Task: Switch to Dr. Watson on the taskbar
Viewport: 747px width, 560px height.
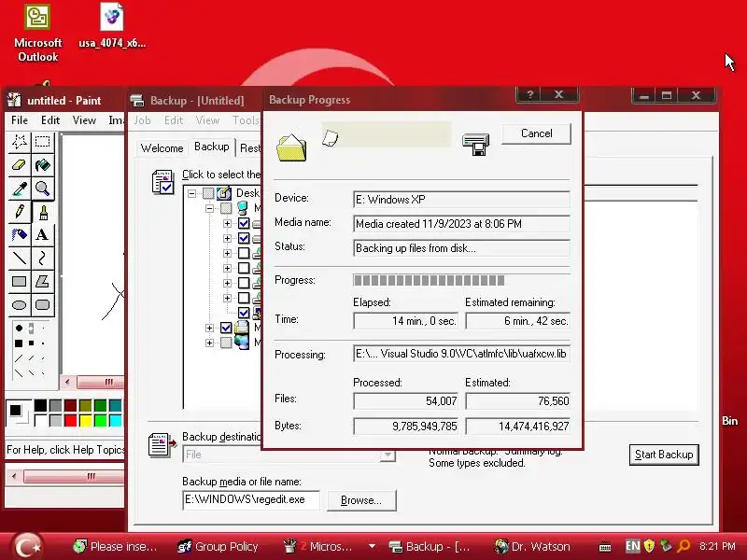Action: click(x=532, y=546)
